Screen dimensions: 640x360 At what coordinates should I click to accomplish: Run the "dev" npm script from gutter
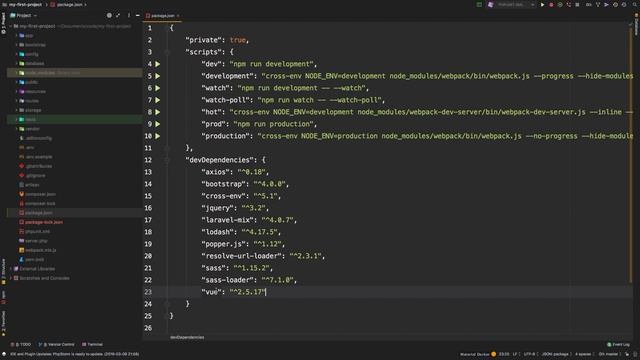click(x=158, y=64)
